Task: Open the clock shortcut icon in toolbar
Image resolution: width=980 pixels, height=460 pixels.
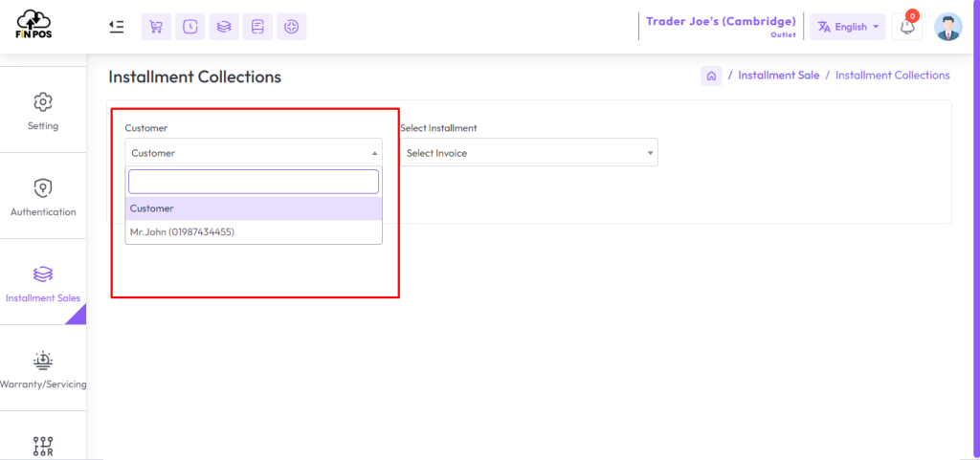Action: (190, 27)
